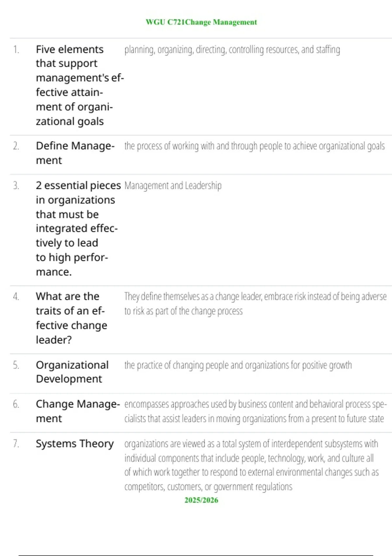Click definition starting 'organizations are viewed as'
The width and height of the screenshot is (392, 556).
point(252,465)
